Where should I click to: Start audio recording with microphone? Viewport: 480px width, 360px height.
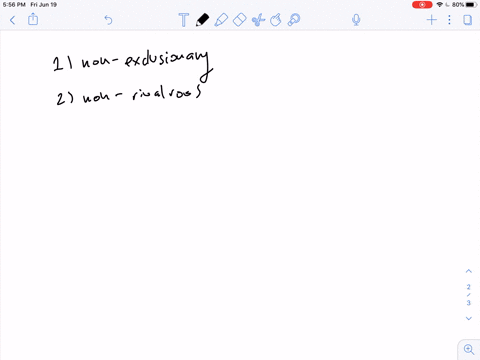click(356, 20)
